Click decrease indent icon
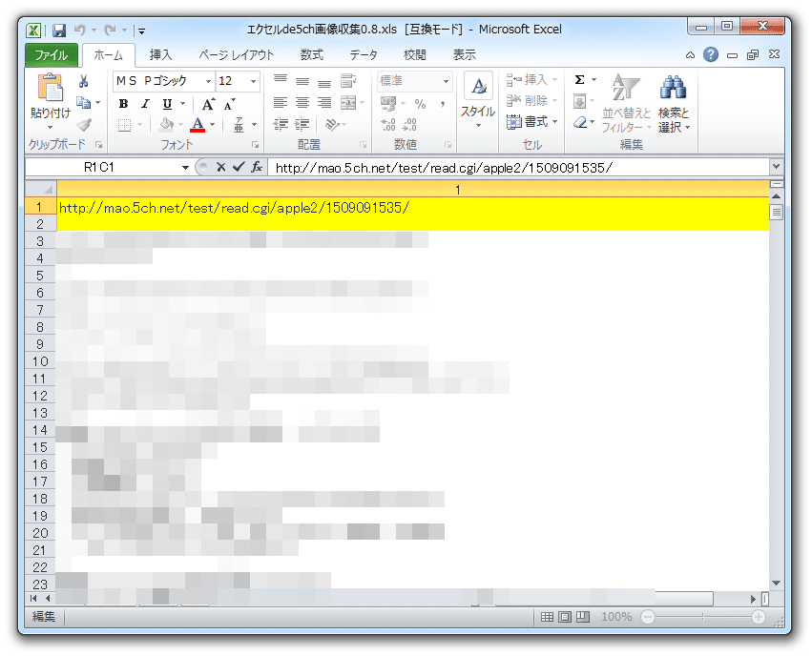This screenshot has height=656, width=812. pos(281,124)
